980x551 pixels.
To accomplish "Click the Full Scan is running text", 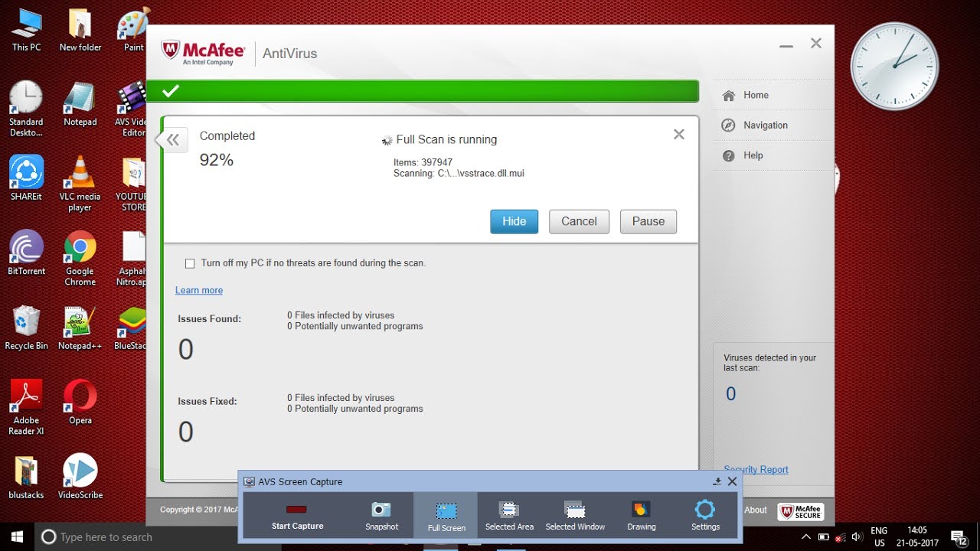I will pyautogui.click(x=446, y=140).
